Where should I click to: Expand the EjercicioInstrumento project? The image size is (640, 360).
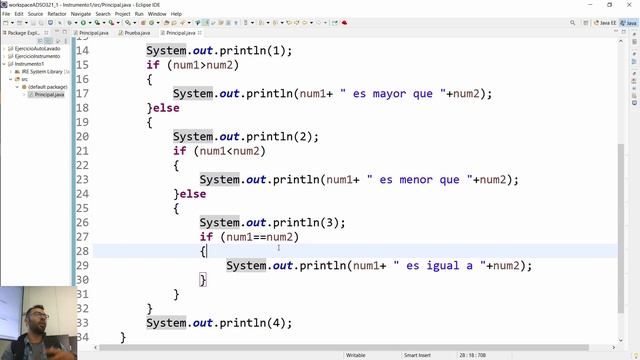click(4, 56)
